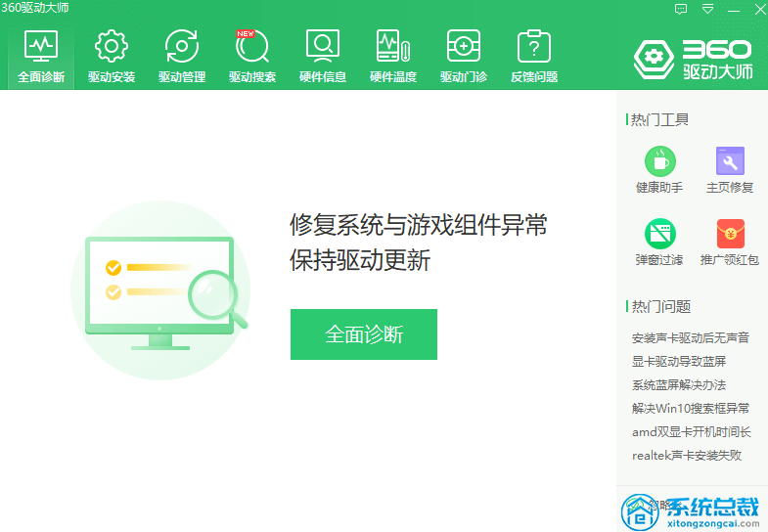Screen dimensions: 768x532
Task: Open 驱动门诊 driver clinic
Action: point(464,56)
